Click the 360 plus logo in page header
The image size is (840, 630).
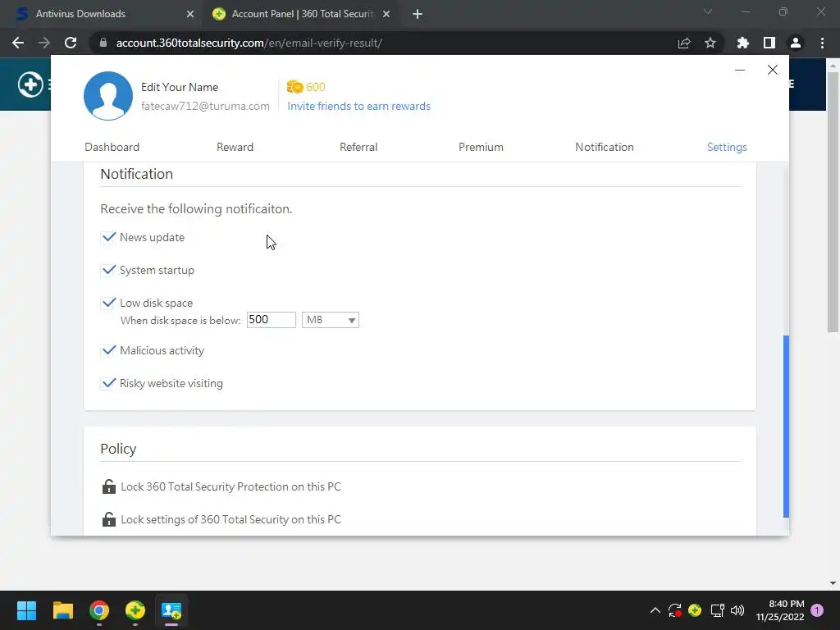(30, 84)
